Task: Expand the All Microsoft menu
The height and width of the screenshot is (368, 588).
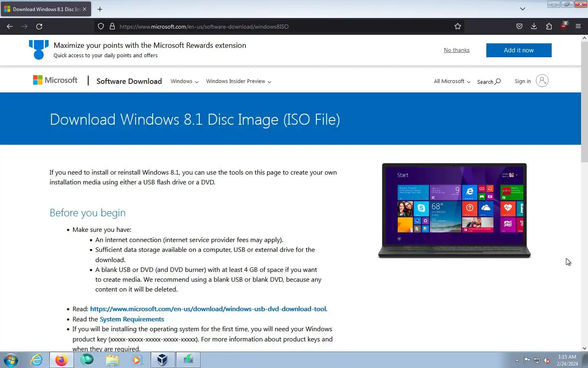Action: 452,81
